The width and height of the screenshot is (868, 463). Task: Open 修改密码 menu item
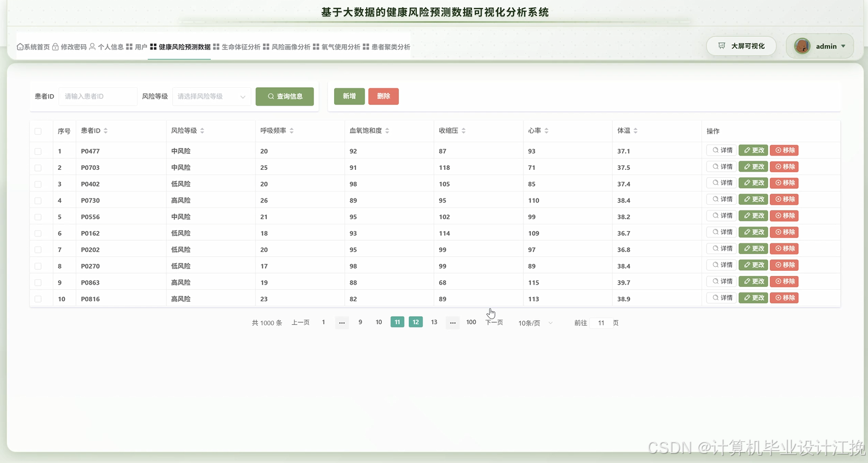tap(69, 47)
